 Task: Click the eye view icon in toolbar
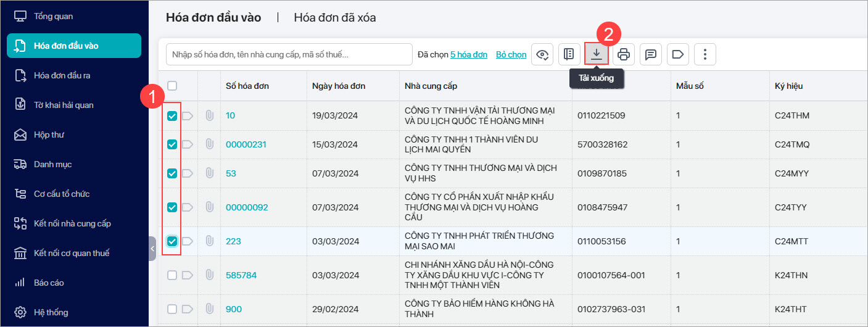542,54
